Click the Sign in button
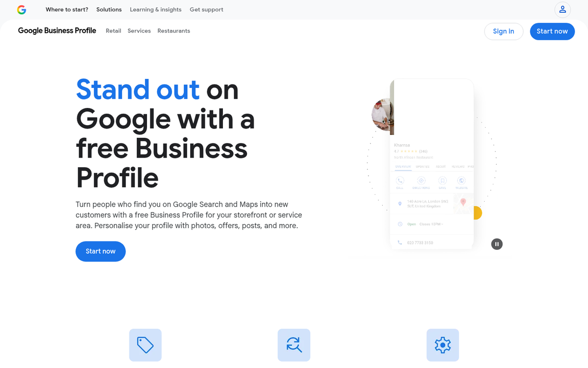Viewport: 588px width, 368px height. pos(504,31)
